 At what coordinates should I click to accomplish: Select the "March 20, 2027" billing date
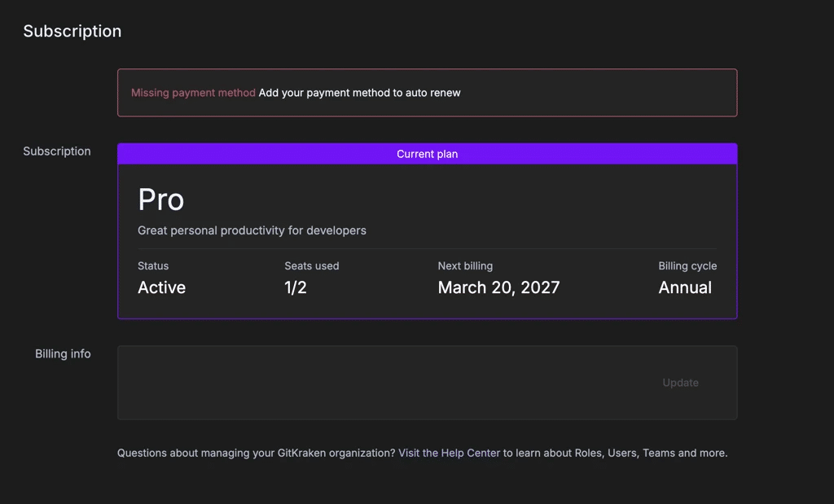pos(498,287)
